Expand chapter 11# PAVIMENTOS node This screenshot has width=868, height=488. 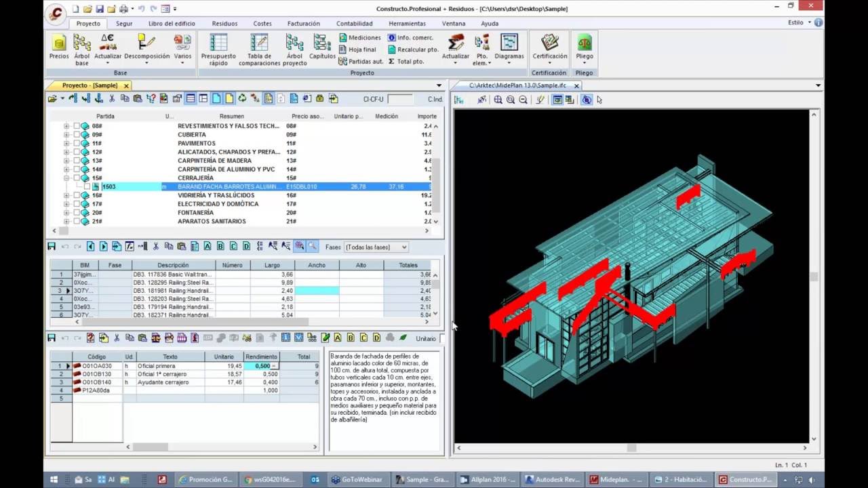click(66, 144)
